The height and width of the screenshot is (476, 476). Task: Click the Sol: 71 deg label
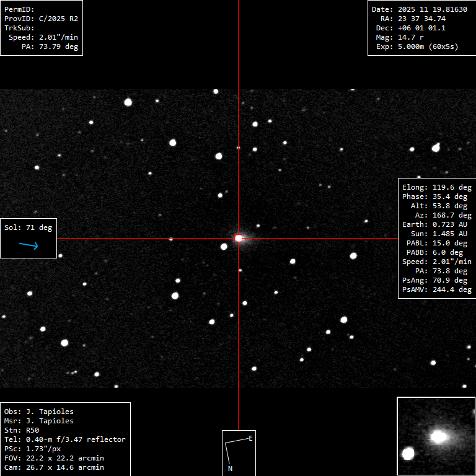tap(29, 227)
